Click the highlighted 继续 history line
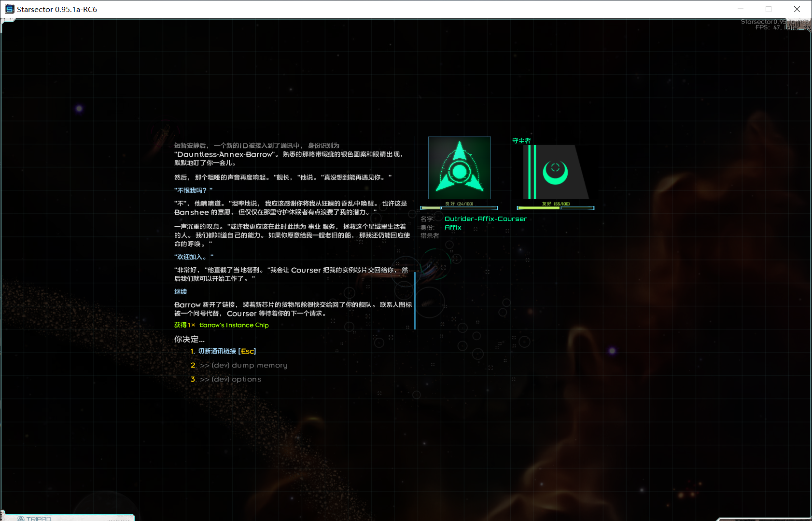The width and height of the screenshot is (812, 521). pos(181,292)
